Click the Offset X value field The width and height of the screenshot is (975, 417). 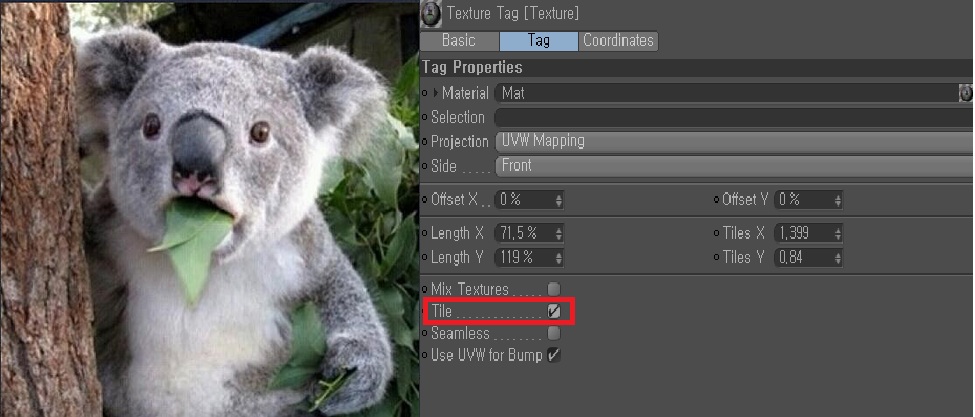click(524, 200)
